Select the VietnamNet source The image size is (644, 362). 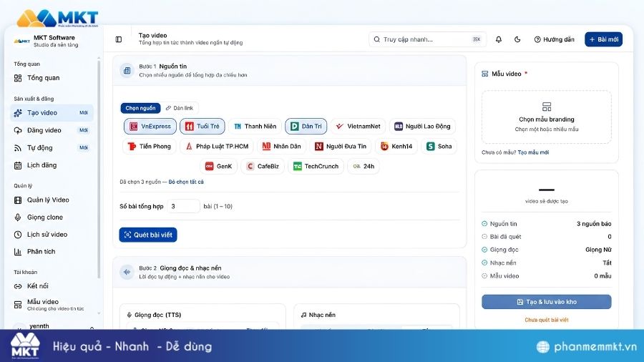coord(358,127)
